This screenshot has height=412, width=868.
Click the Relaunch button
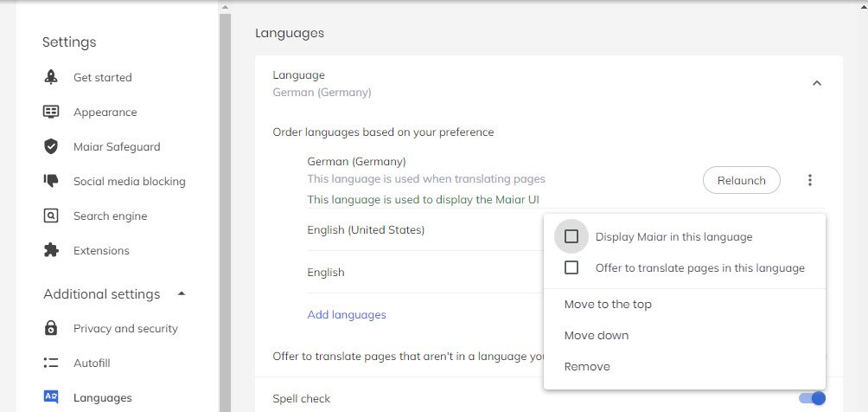tap(741, 180)
